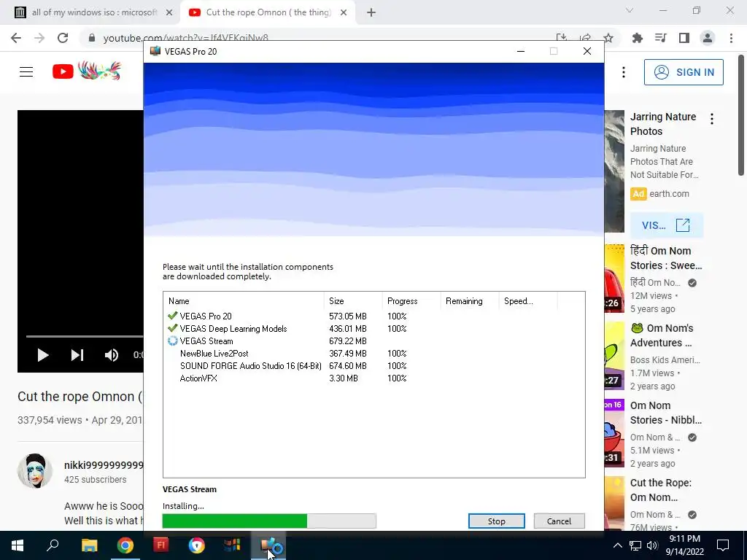Open Chrome three-dot menu
The height and width of the screenshot is (560, 747).
731,38
